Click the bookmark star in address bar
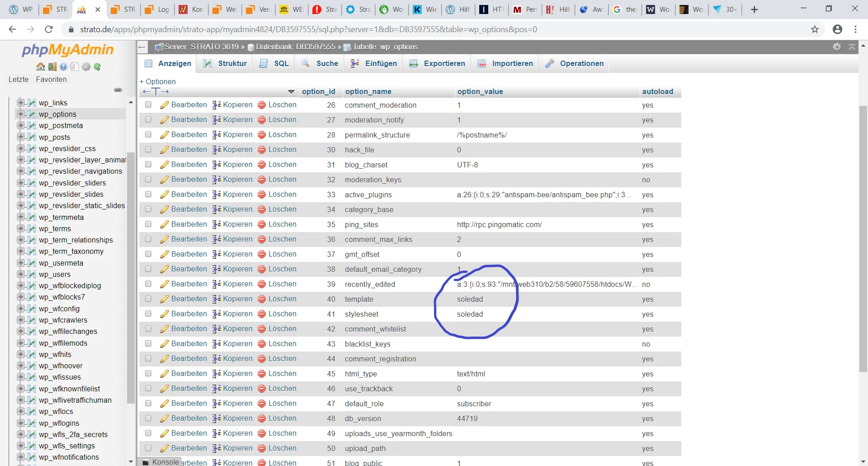Image resolution: width=868 pixels, height=466 pixels. coord(815,29)
